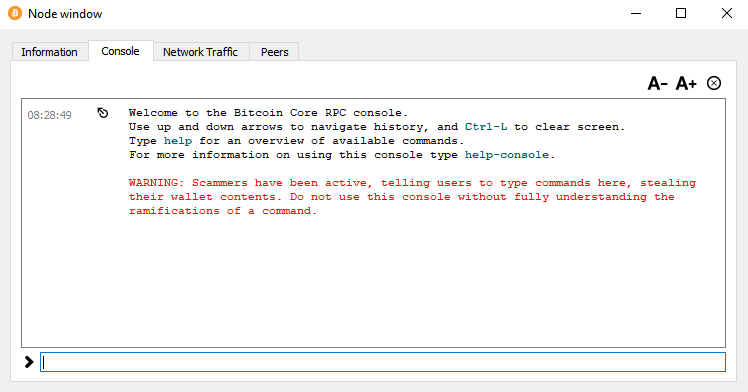
Task: Click the teal 'help-console' command text
Action: (507, 155)
